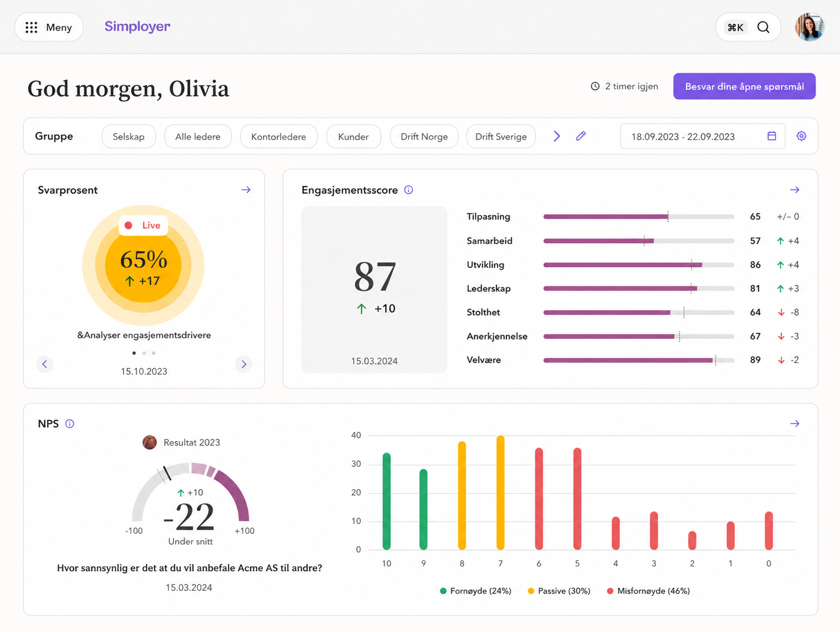
Task: Click the 65% response rate circle
Action: pyautogui.click(x=143, y=265)
